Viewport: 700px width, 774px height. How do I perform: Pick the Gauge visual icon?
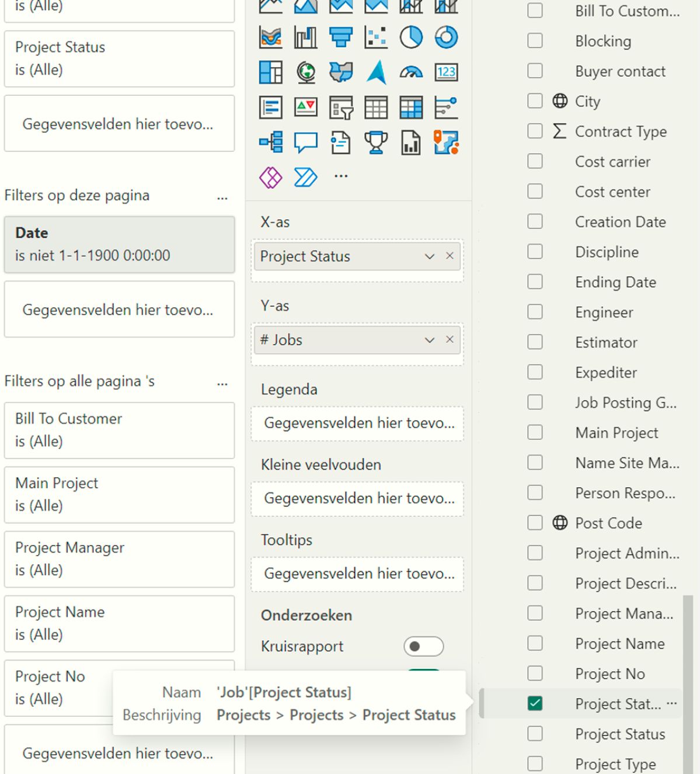411,72
